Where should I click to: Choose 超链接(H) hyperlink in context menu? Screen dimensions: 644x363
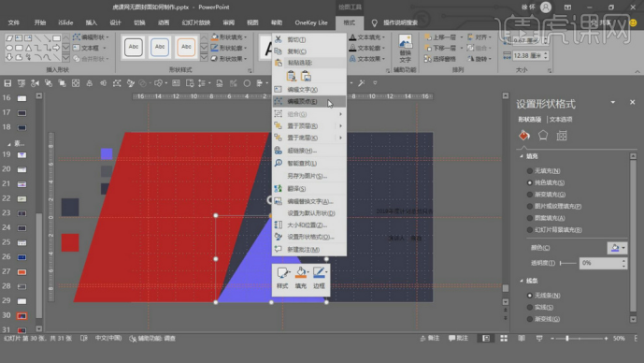point(309,151)
